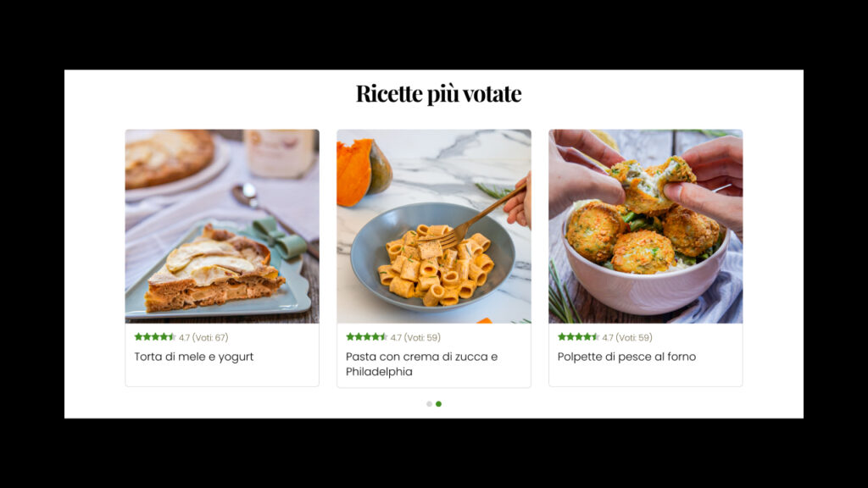Click star rating of Torta di mele
This screenshot has height=488, width=868.
click(x=155, y=337)
